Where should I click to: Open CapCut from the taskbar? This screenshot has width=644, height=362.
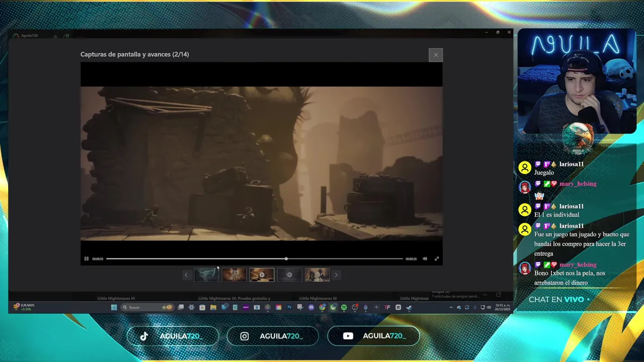[x=398, y=307]
